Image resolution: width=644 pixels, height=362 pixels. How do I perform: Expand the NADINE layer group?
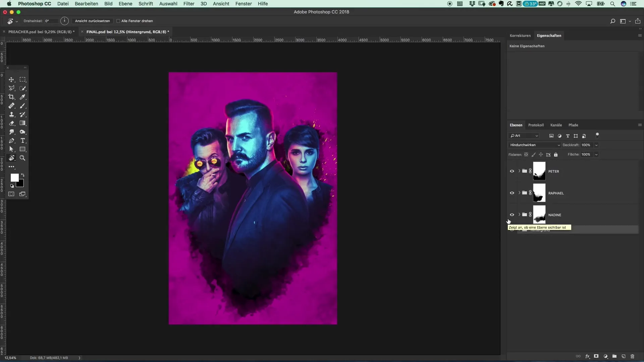click(x=519, y=215)
